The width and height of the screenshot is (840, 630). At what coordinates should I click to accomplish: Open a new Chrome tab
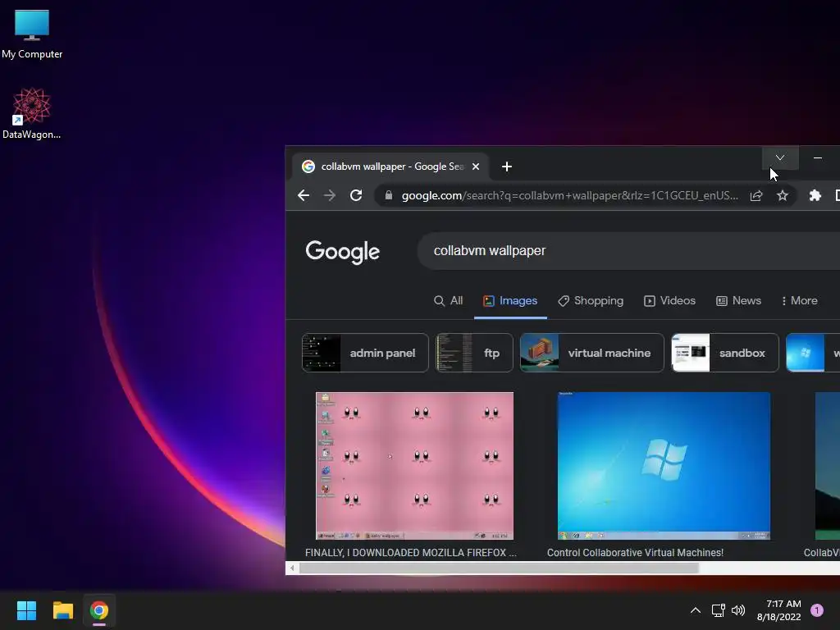click(507, 167)
